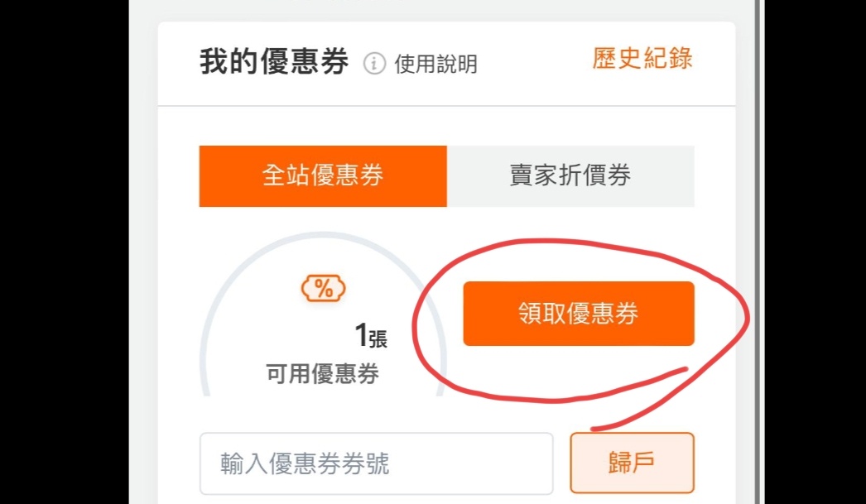Image resolution: width=866 pixels, height=504 pixels.
Task: Focus the 輸入優惠券券號 input field
Action: coord(376,463)
